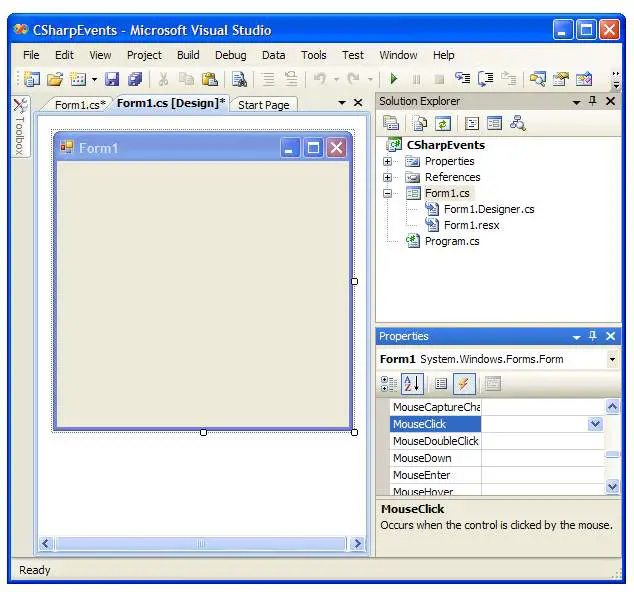
Task: Click the Undo arrow in toolbar
Action: click(319, 79)
